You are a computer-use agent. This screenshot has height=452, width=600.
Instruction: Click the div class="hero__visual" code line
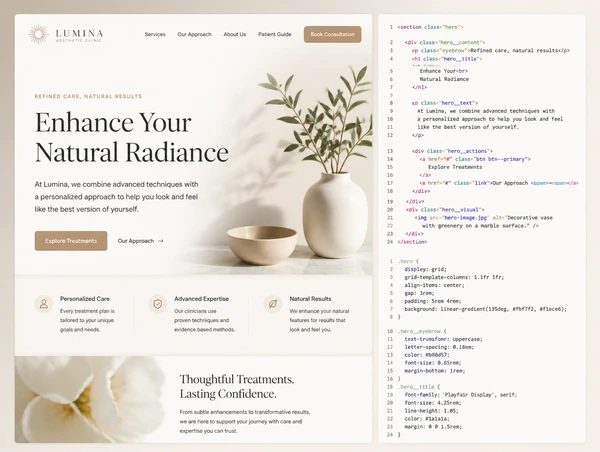pyautogui.click(x=445, y=210)
